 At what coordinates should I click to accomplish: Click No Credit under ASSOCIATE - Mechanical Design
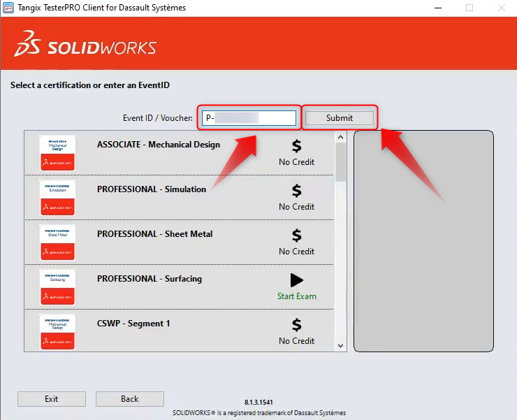click(x=296, y=162)
